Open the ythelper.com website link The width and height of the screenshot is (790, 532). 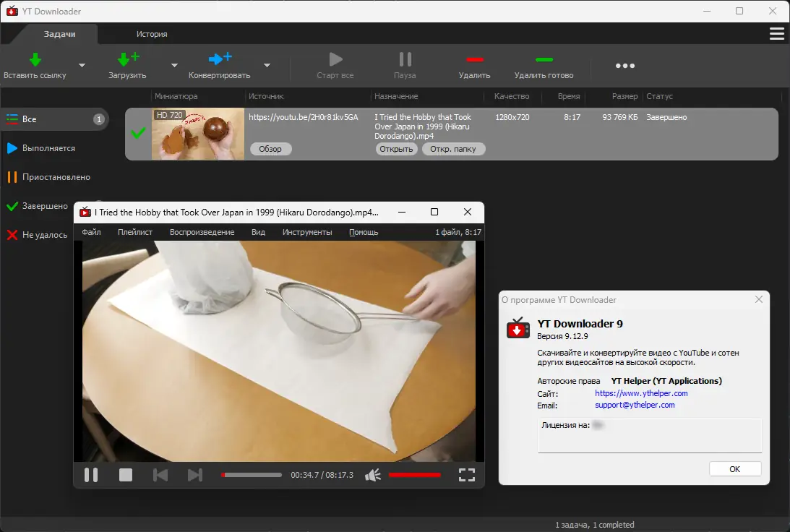tap(641, 393)
